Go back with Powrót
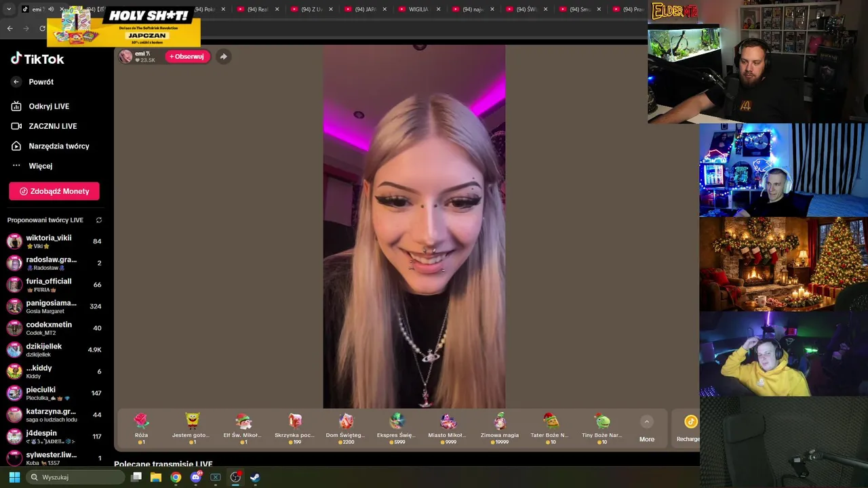868x488 pixels. coord(33,82)
